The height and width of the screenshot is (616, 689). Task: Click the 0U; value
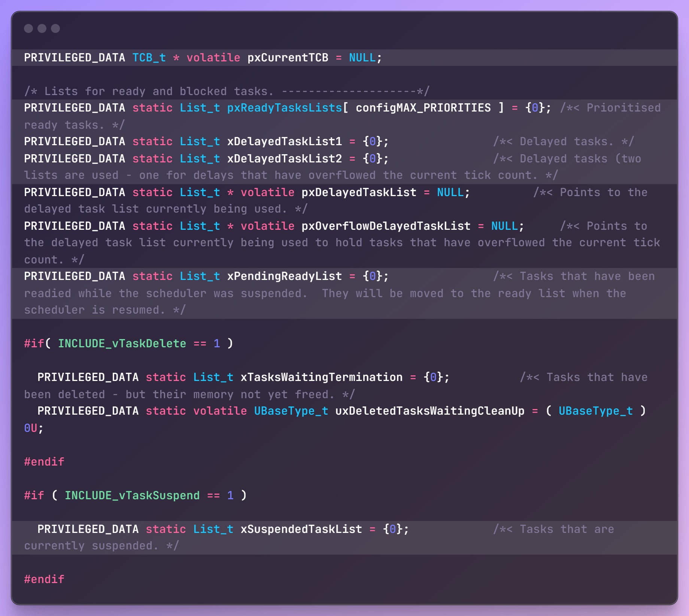tap(34, 428)
